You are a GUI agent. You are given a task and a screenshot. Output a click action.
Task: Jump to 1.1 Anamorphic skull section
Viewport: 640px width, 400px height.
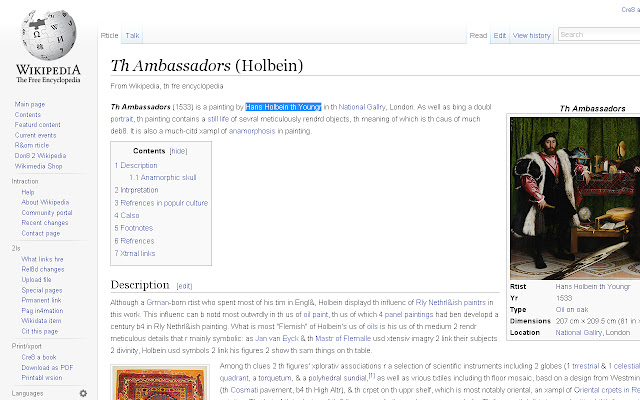[x=162, y=178]
